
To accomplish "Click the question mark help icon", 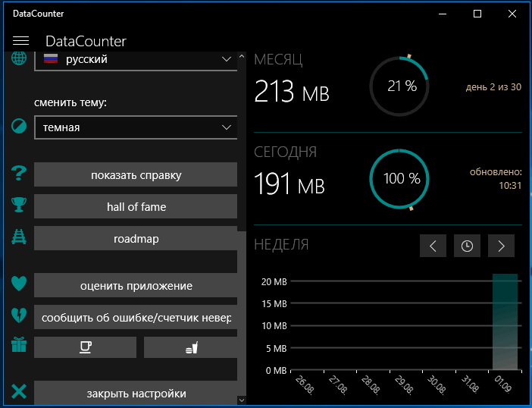I will coord(19,173).
